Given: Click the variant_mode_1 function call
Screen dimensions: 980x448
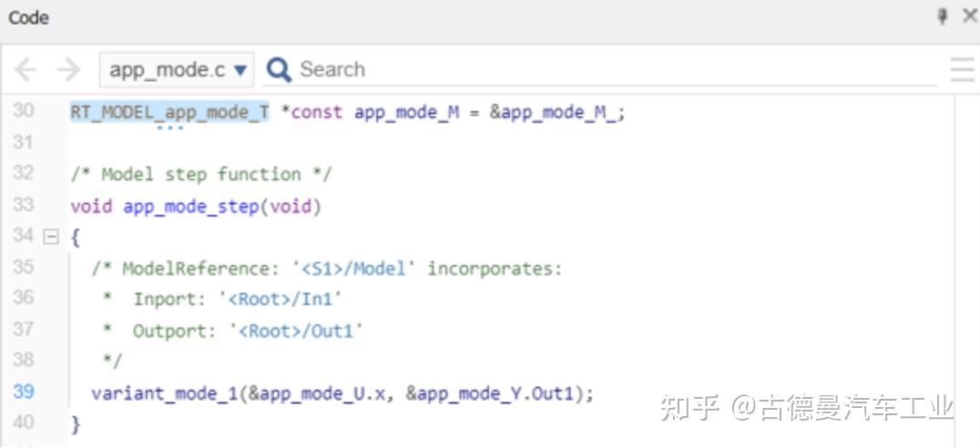Looking at the screenshot, I should point(151,392).
